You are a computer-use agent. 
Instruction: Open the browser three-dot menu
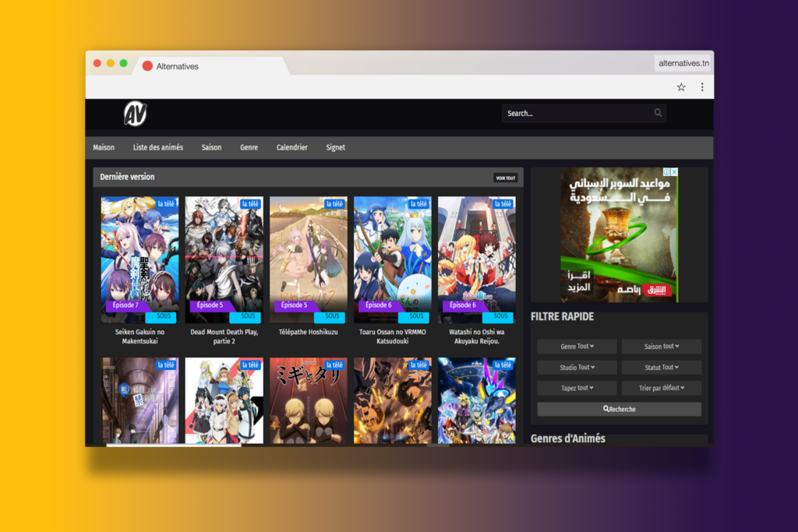pyautogui.click(x=702, y=87)
